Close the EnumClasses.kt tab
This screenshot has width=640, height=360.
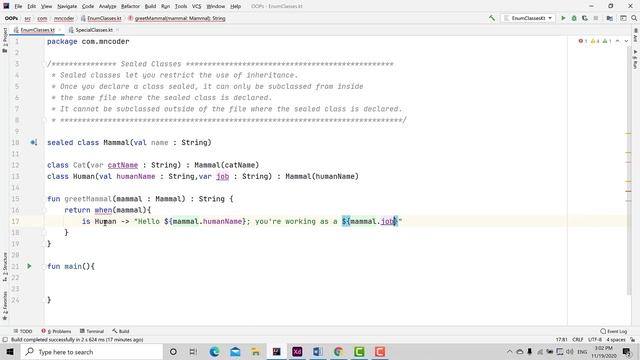[60, 30]
